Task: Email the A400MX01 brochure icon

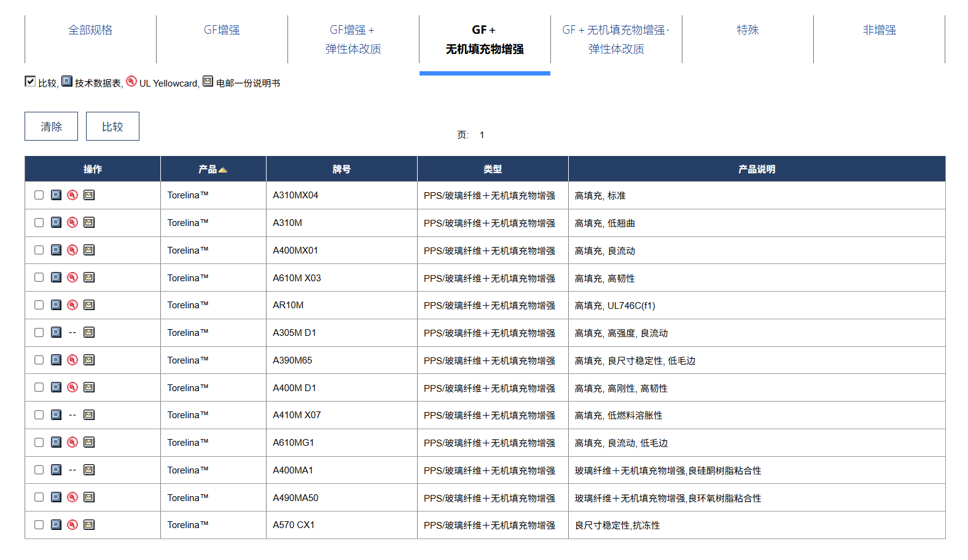Action: coord(89,250)
